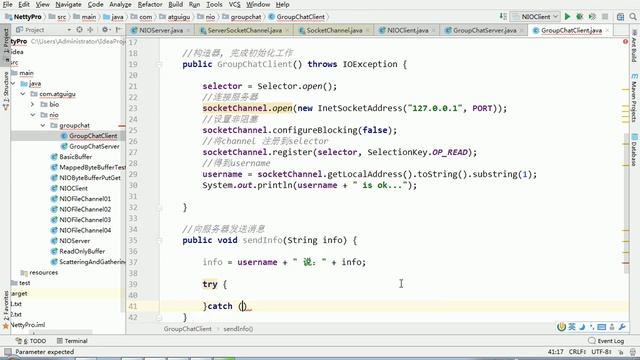Collapse the com.atguigu package node

point(23,94)
